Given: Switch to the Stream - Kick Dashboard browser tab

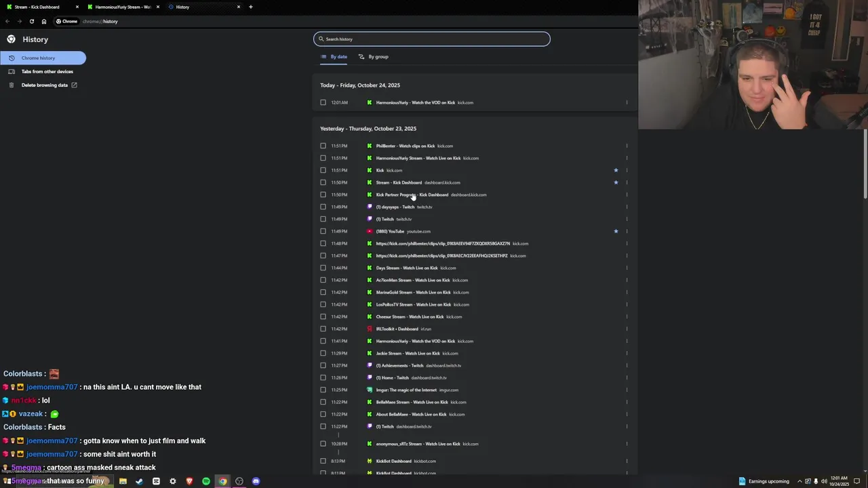Looking at the screenshot, I should coord(41,7).
